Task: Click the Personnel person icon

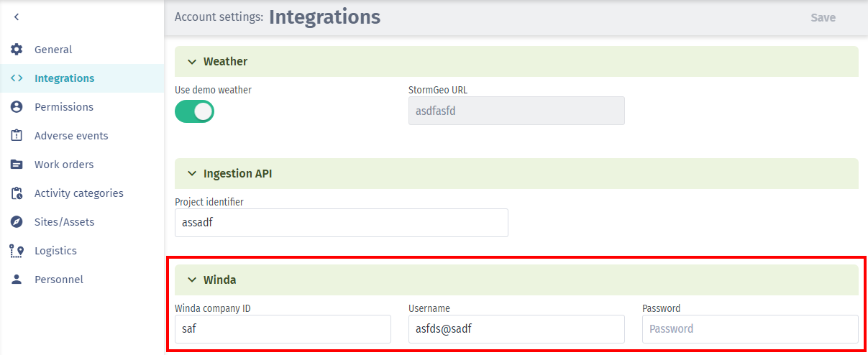Action: click(x=17, y=280)
